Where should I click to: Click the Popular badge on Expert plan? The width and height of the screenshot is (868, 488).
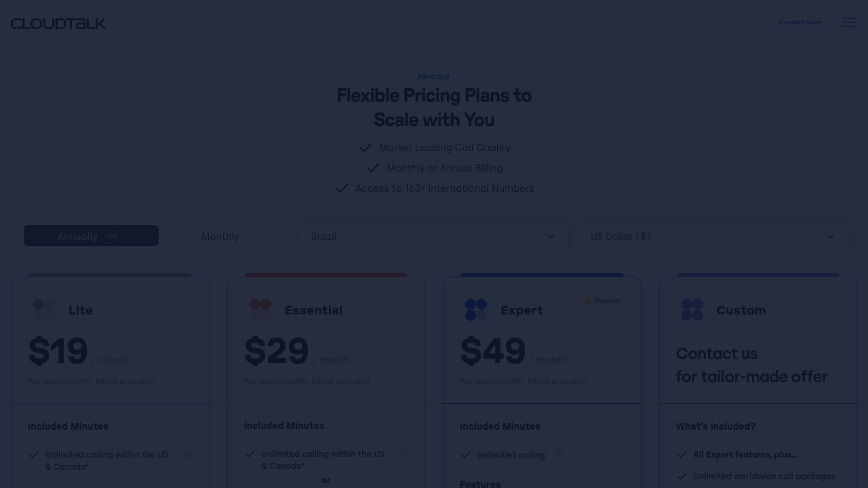coord(602,301)
